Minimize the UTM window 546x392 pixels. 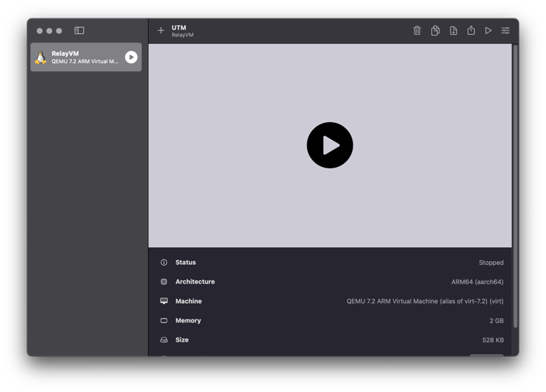pyautogui.click(x=49, y=31)
